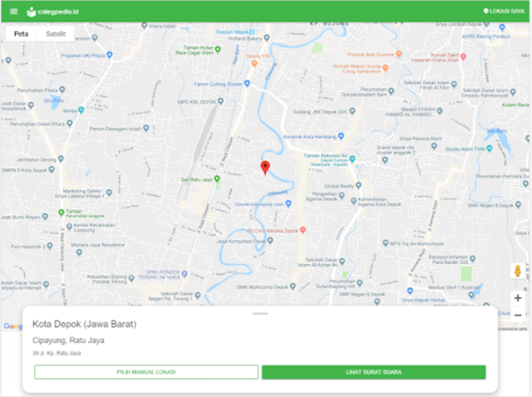Click the Kantor Kecamatan Cipayung pin
This screenshot has width=532, height=397.
tap(69, 227)
